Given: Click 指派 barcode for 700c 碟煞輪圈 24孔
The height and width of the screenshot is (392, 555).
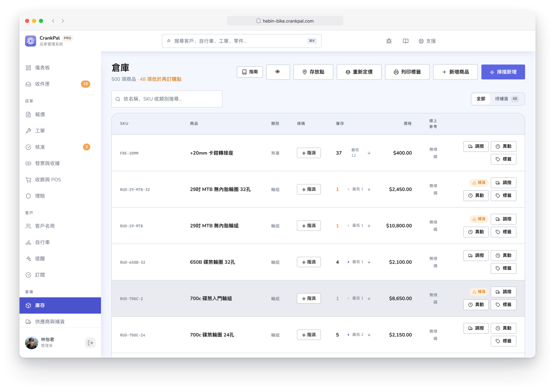Looking at the screenshot, I should click(309, 335).
